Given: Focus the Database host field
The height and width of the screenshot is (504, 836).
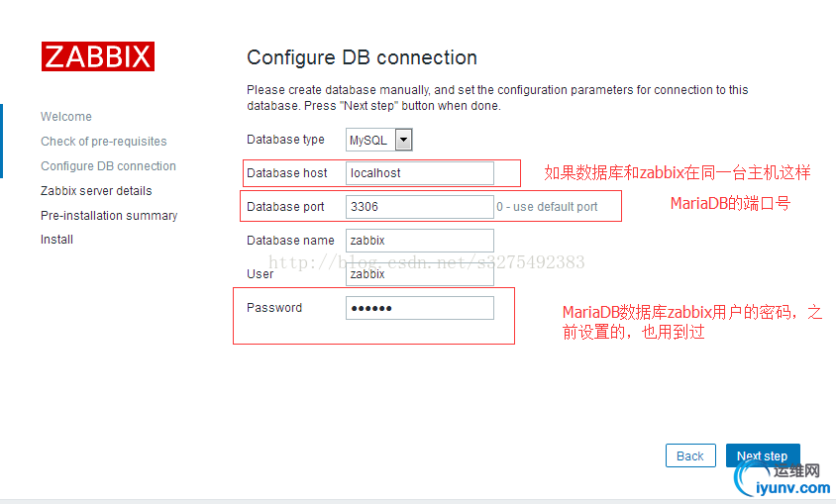Looking at the screenshot, I should click(x=419, y=173).
